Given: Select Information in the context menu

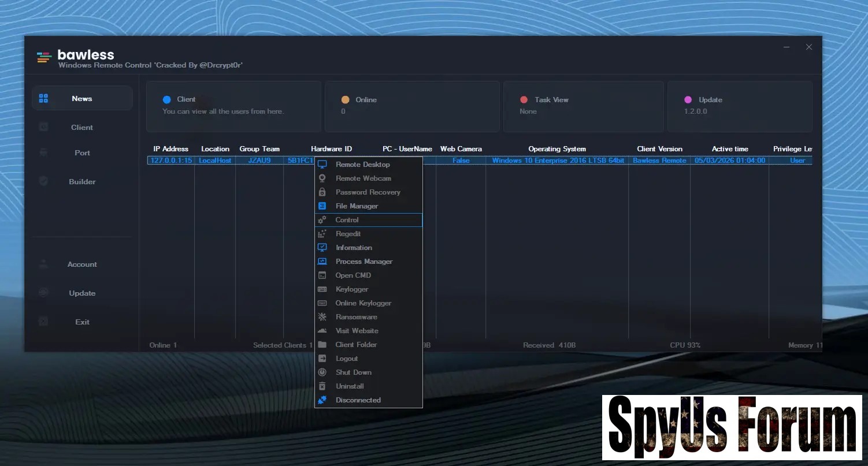Looking at the screenshot, I should (x=354, y=248).
